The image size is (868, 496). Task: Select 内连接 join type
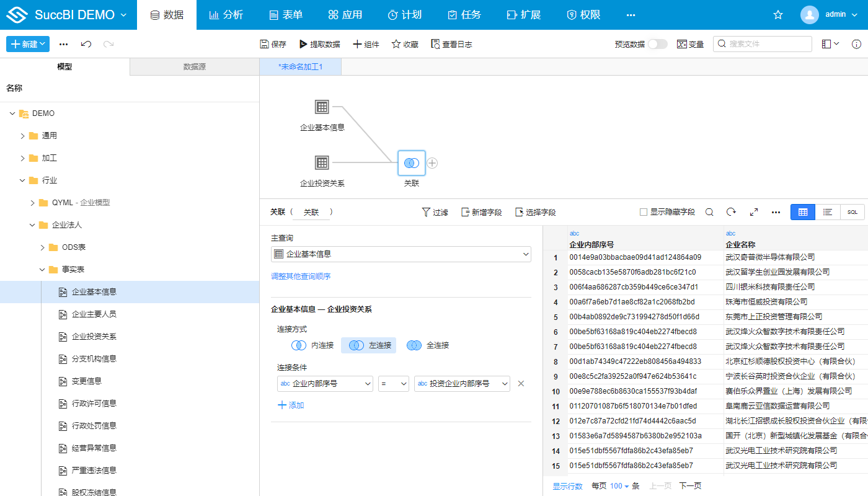[313, 345]
